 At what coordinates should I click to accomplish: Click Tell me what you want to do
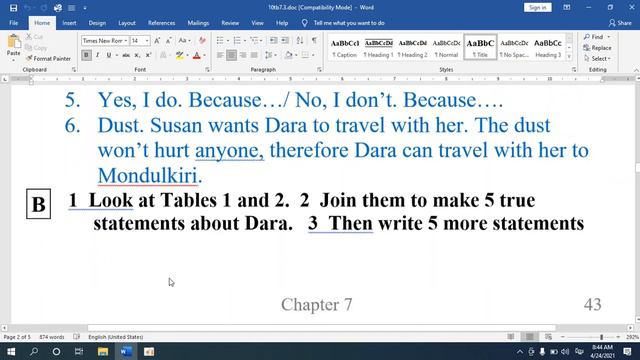point(349,23)
